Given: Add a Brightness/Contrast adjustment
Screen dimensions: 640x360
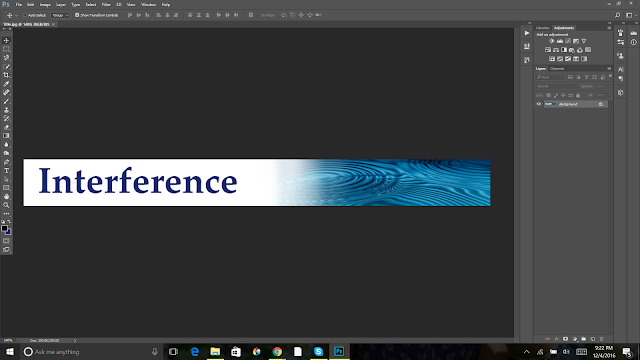Looking at the screenshot, I should pyautogui.click(x=552, y=41).
